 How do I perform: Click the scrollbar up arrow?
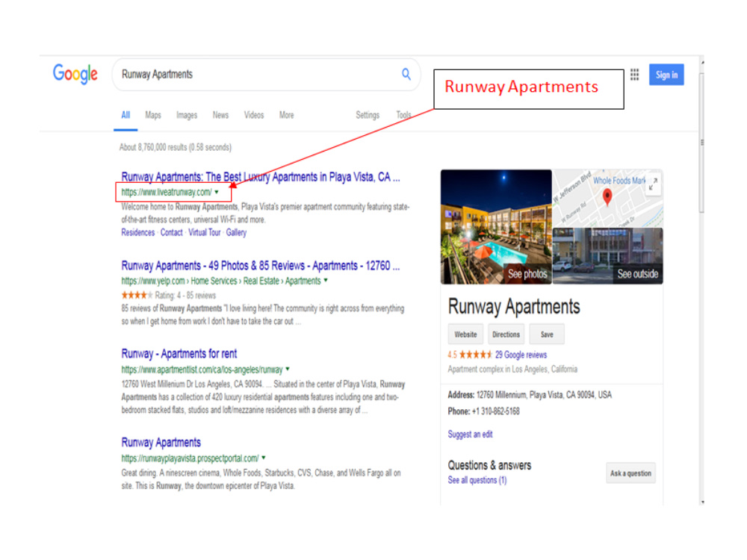701,63
